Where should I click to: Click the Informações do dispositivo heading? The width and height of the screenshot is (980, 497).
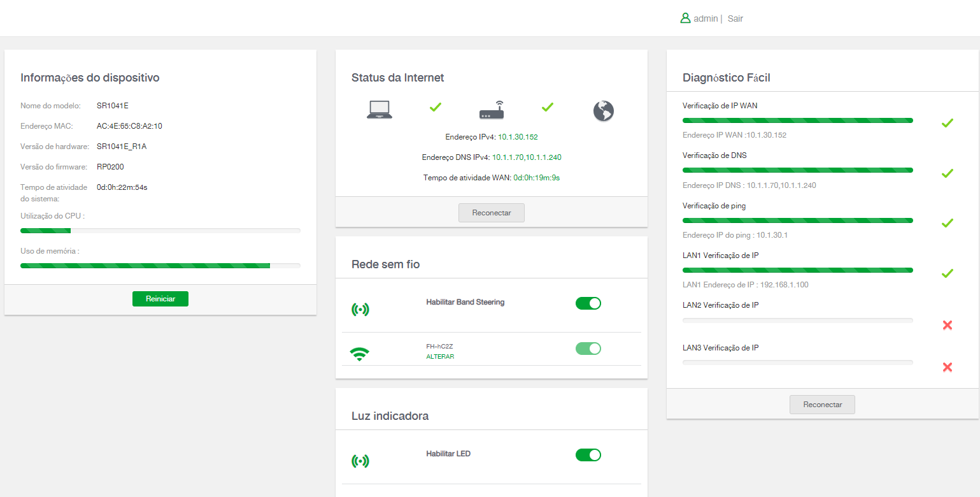coord(90,78)
